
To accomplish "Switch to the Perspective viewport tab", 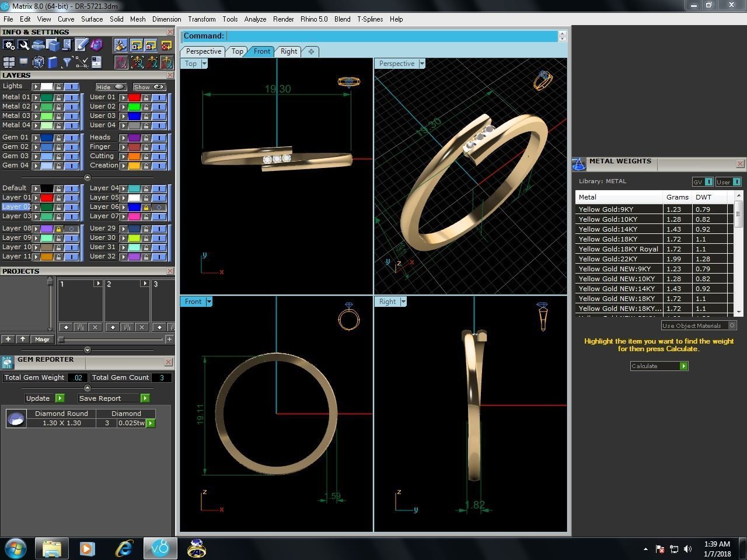I will coord(203,51).
